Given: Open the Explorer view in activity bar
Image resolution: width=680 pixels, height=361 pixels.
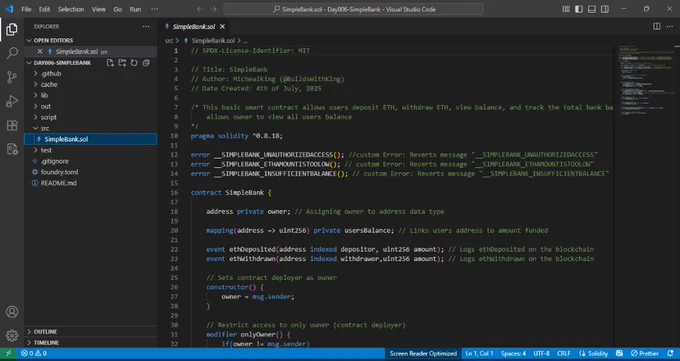Looking at the screenshot, I should [x=12, y=30].
